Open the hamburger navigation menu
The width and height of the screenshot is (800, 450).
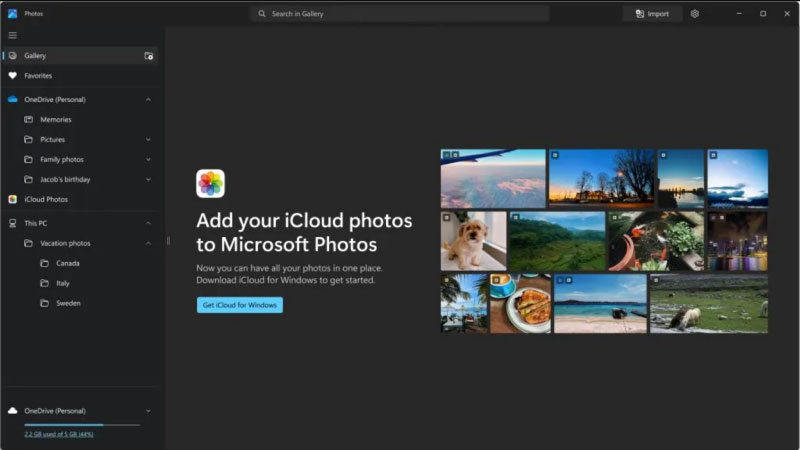coord(12,35)
